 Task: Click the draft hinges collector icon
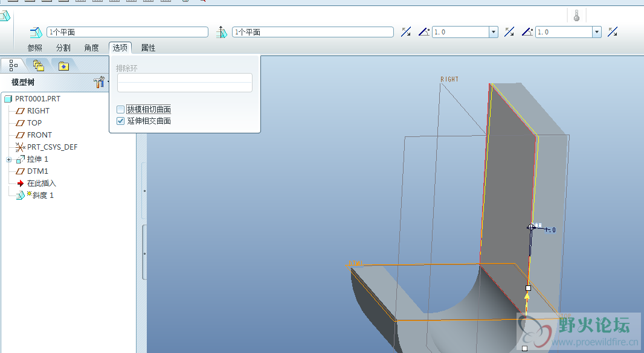36,32
